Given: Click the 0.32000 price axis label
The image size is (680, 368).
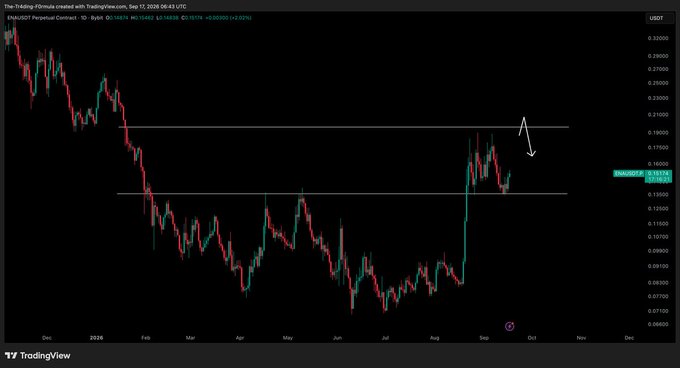Looking at the screenshot, I should [658, 38].
